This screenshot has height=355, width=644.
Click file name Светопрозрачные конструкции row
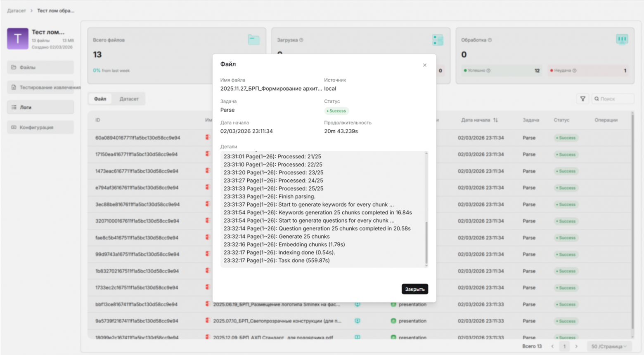(277, 321)
